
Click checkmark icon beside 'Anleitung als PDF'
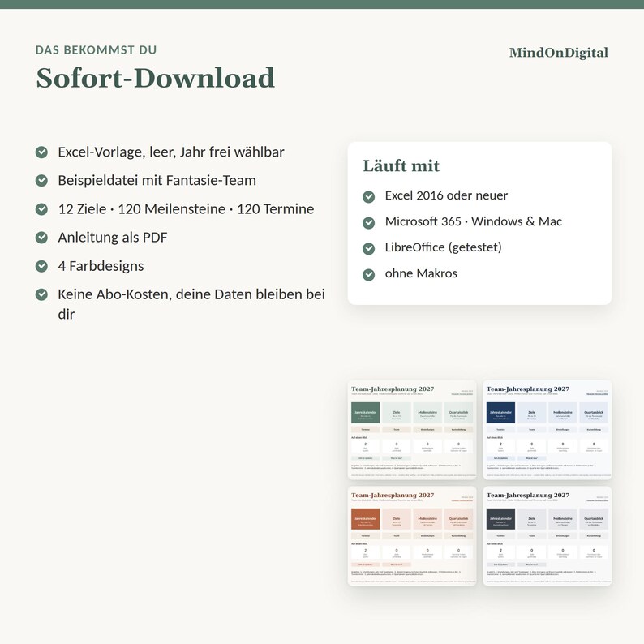tap(41, 238)
